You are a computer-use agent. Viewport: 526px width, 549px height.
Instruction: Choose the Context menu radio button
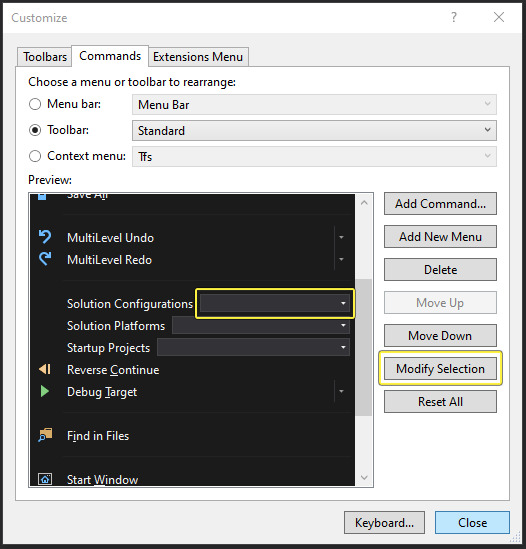35,156
